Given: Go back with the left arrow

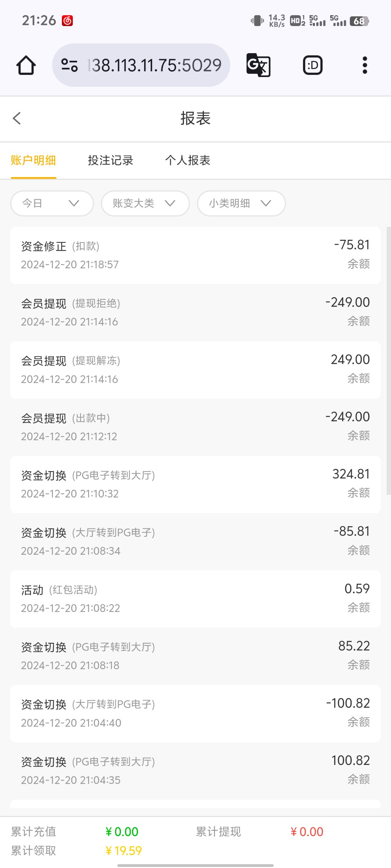Looking at the screenshot, I should (x=17, y=118).
